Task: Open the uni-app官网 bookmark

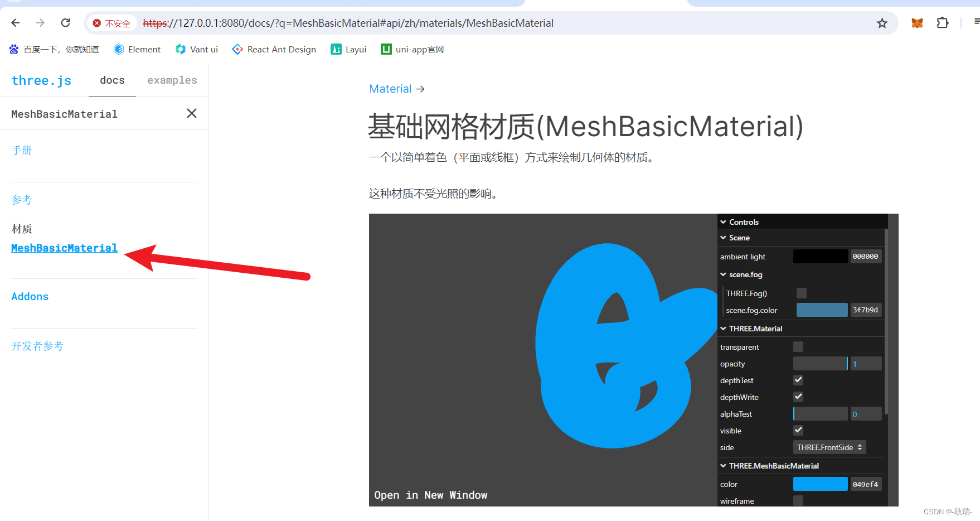Action: point(413,49)
